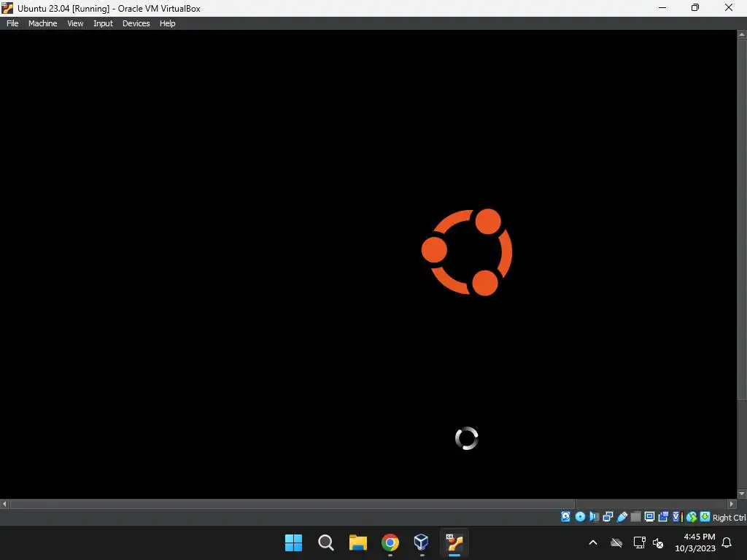Open the Input menu
The image size is (747, 560).
[103, 23]
